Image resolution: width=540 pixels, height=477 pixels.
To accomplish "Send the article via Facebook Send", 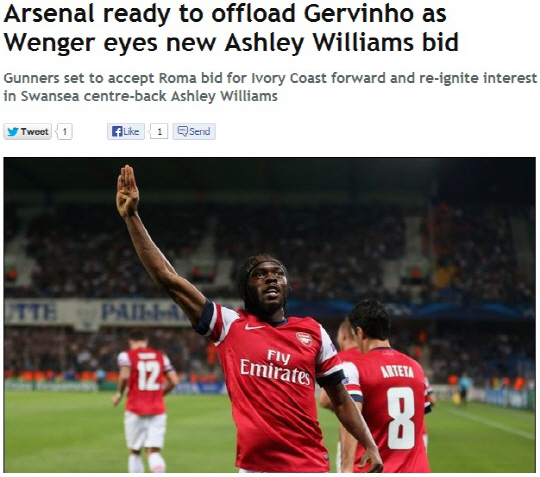I will click(194, 132).
